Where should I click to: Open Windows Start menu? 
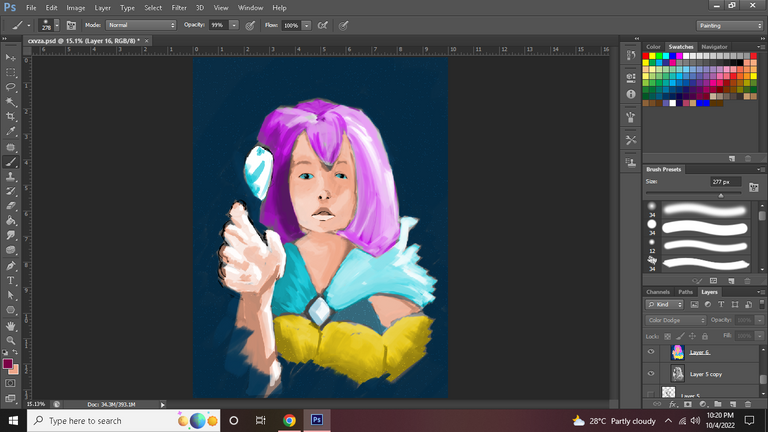[x=13, y=421]
